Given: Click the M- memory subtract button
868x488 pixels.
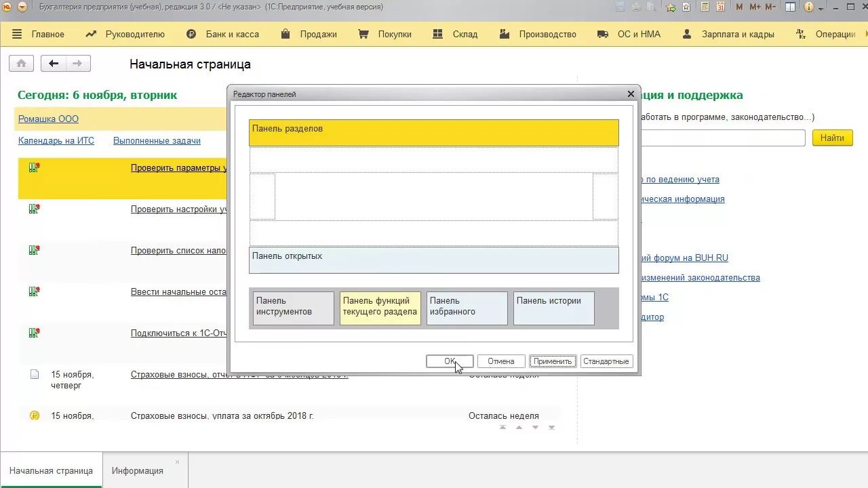Looking at the screenshot, I should click(770, 7).
